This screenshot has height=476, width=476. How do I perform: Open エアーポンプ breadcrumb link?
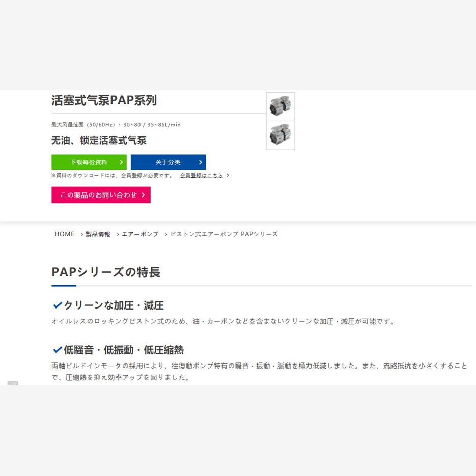pos(140,234)
